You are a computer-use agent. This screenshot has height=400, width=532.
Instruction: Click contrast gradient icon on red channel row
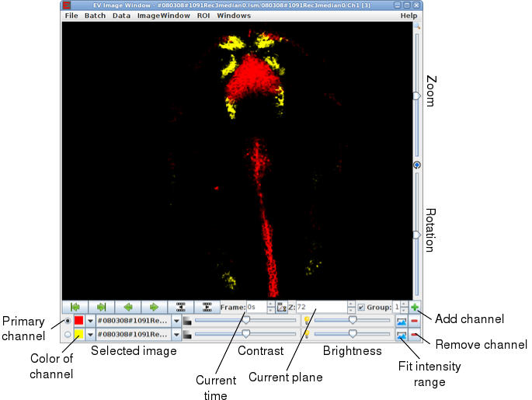[187, 321]
